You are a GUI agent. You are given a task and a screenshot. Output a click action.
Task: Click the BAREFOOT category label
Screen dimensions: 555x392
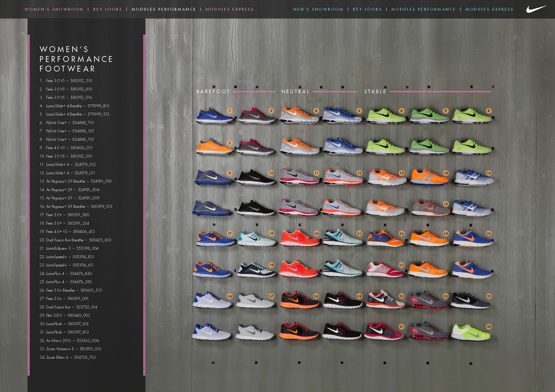pyautogui.click(x=213, y=92)
